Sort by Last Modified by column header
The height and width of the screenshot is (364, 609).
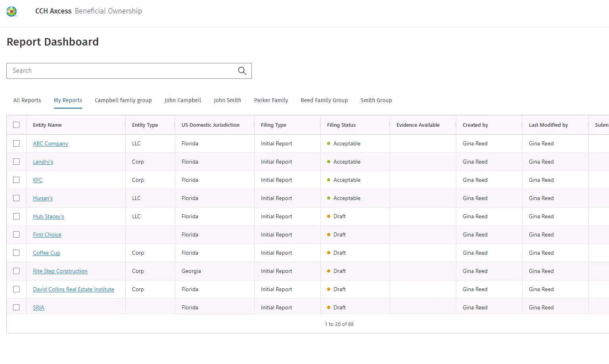(x=548, y=125)
